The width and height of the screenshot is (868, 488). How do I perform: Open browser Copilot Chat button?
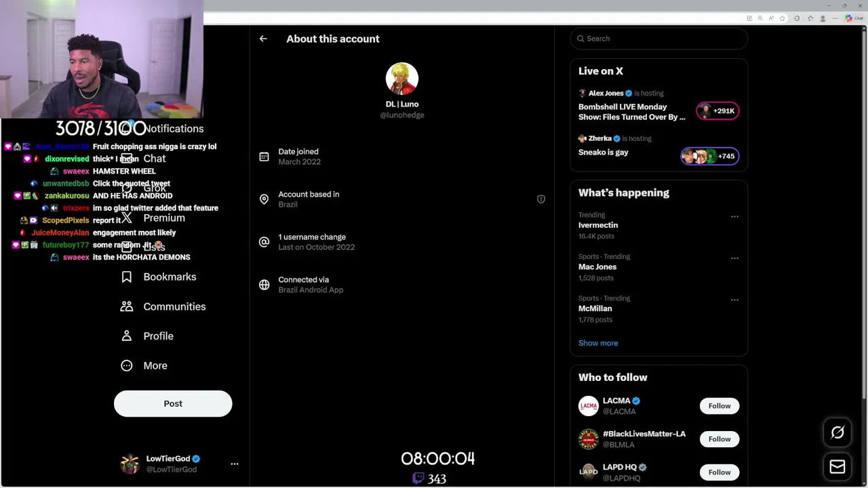pos(854,18)
